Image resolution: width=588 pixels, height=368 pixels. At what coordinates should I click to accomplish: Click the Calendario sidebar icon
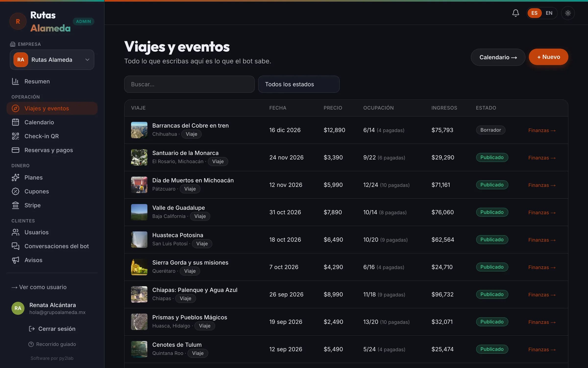[15, 122]
